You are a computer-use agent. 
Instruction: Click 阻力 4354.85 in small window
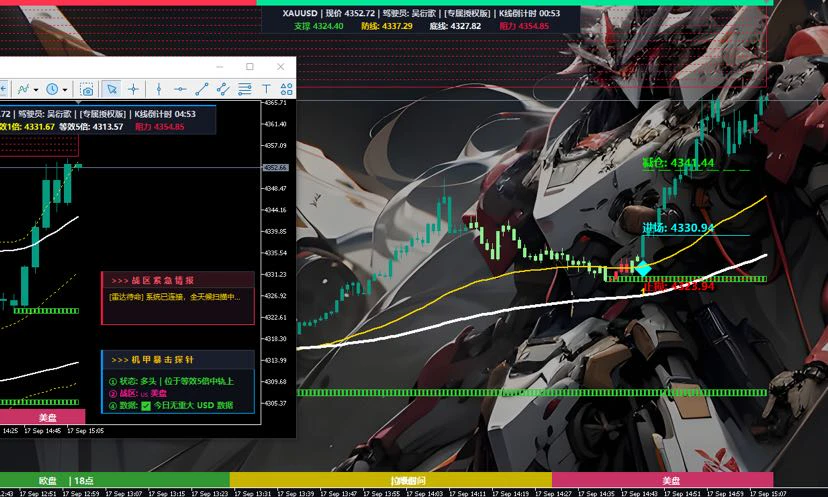pyautogui.click(x=159, y=127)
